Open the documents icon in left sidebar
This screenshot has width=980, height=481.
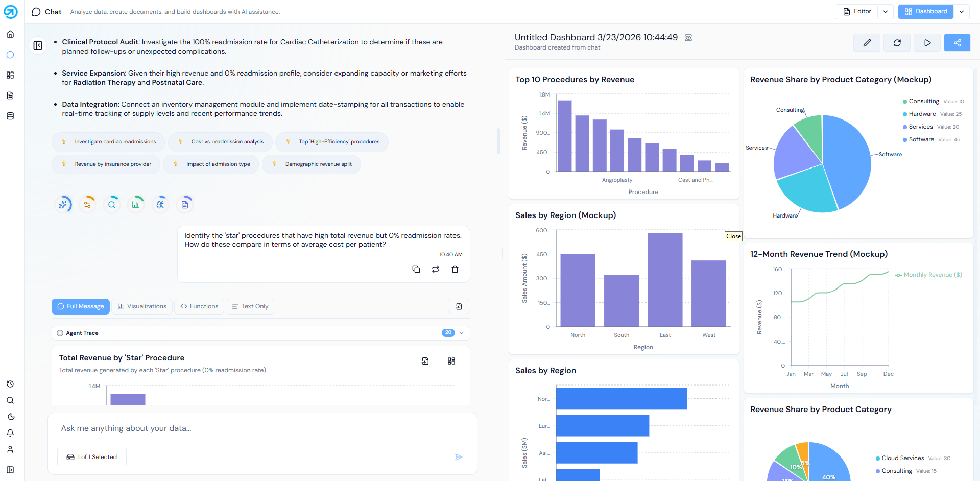tap(10, 95)
